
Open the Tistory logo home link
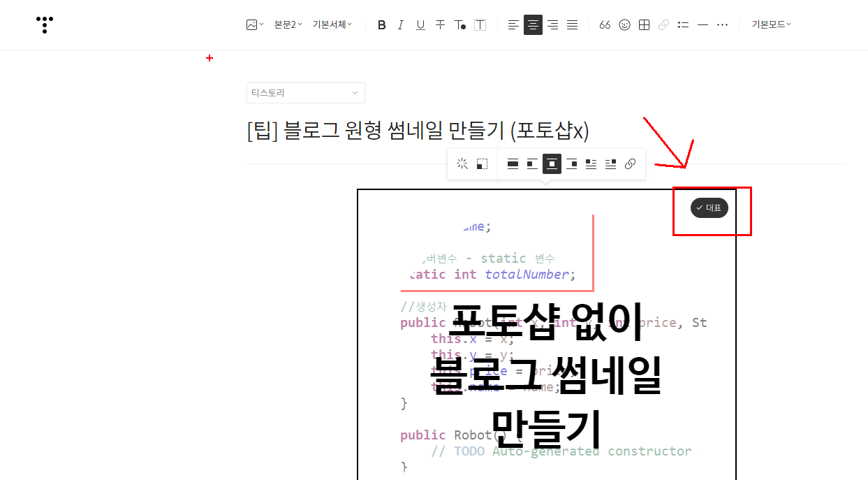pyautogui.click(x=45, y=24)
